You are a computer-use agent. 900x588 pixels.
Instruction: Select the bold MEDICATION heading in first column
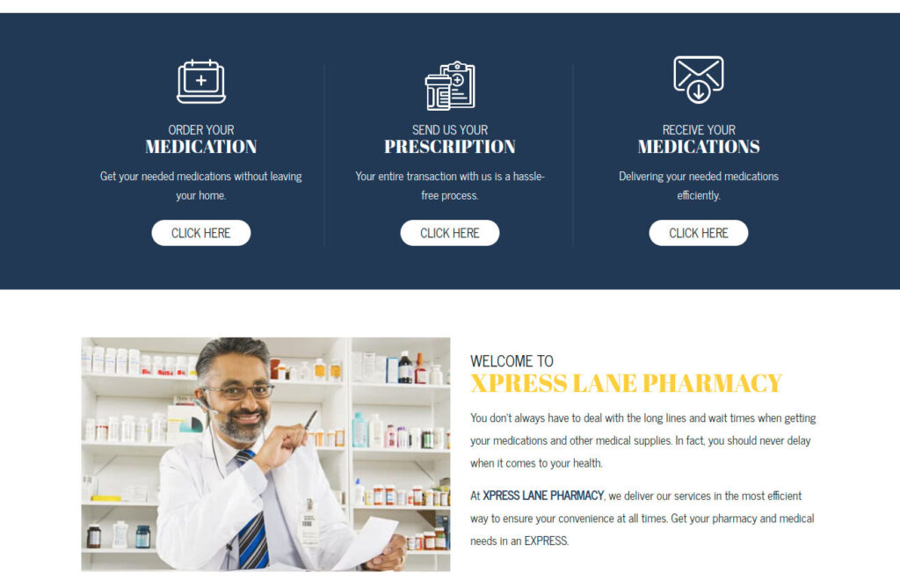pos(201,147)
